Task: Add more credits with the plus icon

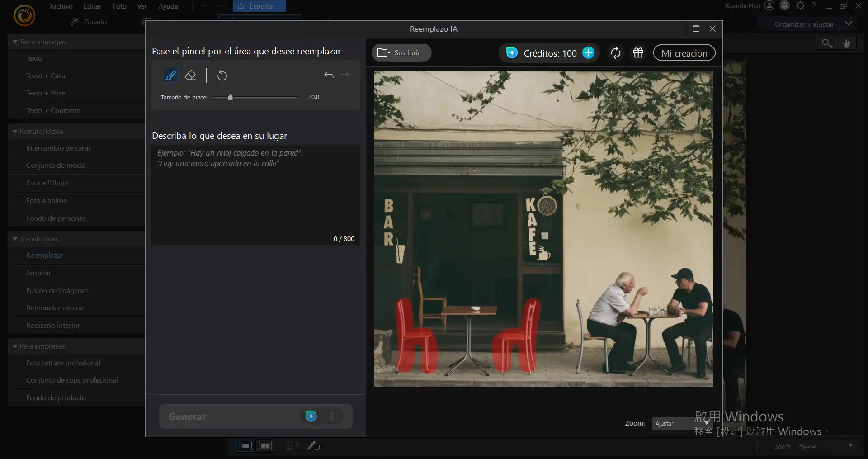Action: [588, 53]
